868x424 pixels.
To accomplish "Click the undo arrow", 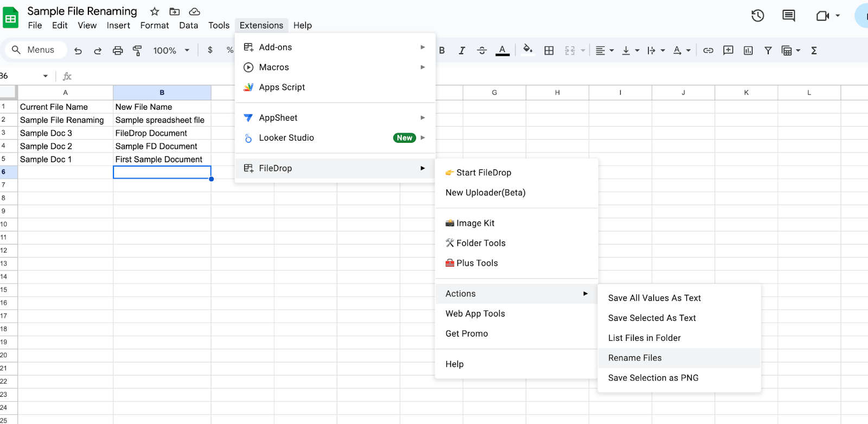I will point(78,50).
